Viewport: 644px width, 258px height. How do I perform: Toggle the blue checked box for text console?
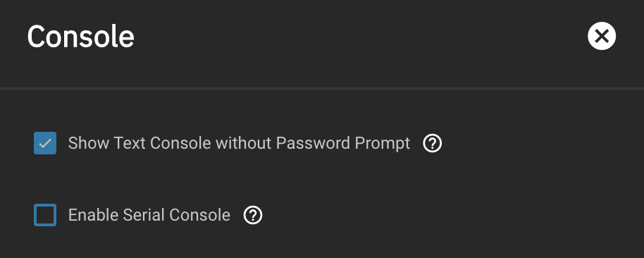point(45,143)
